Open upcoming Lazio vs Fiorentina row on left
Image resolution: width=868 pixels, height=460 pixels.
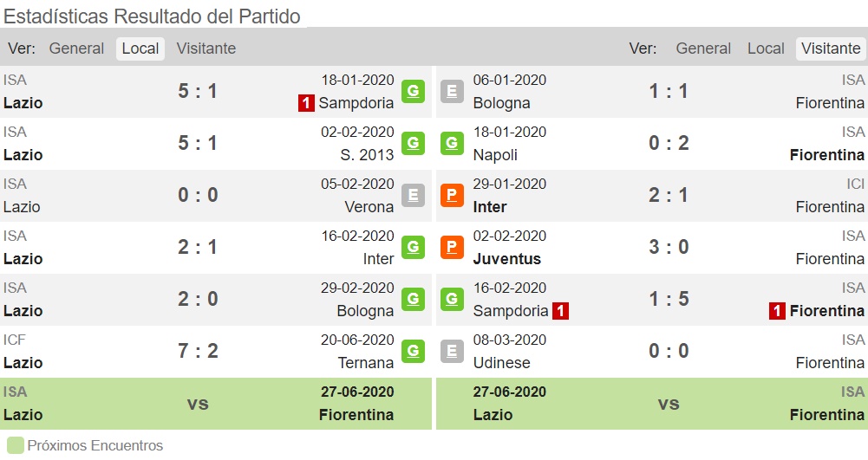coord(216,404)
